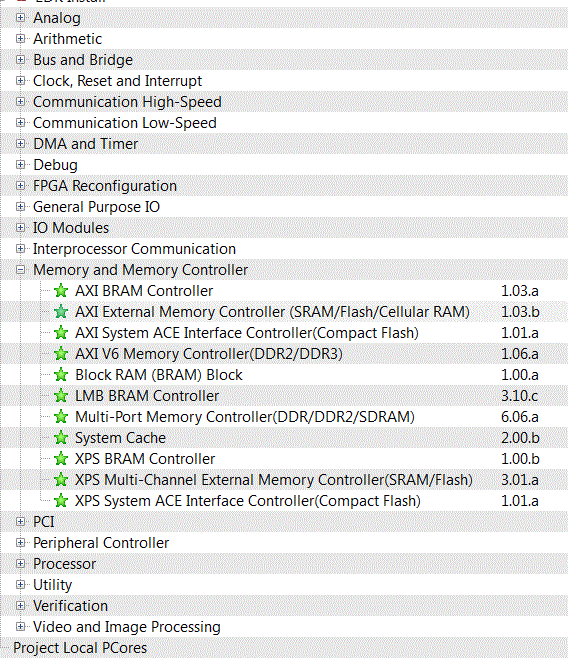Expand the IO Modules category
This screenshot has width=568, height=665.
[20, 228]
